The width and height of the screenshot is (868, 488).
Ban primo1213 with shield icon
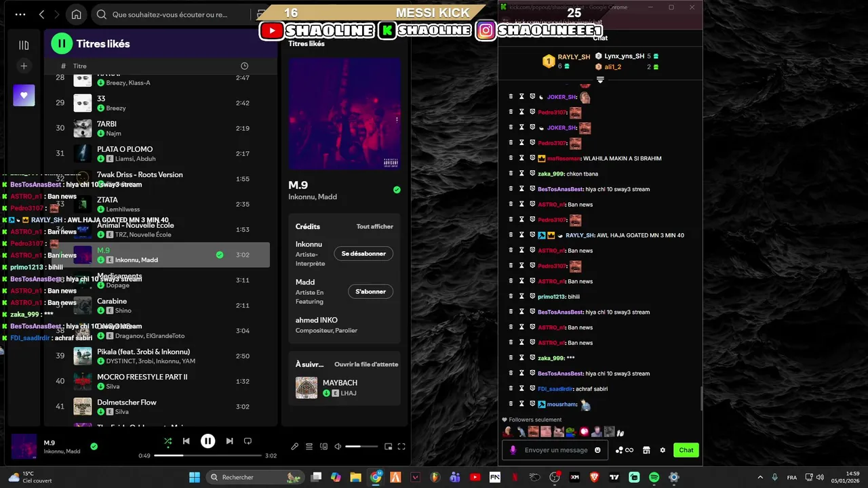(532, 296)
